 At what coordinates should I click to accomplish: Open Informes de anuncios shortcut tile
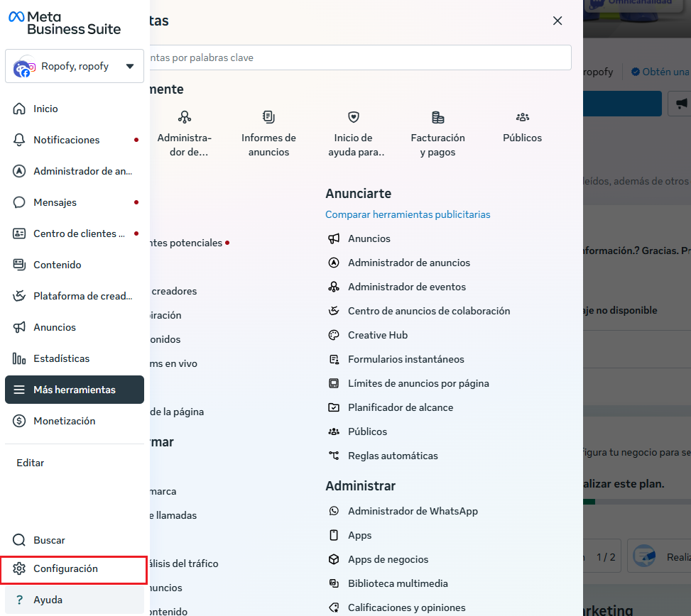pos(269,134)
